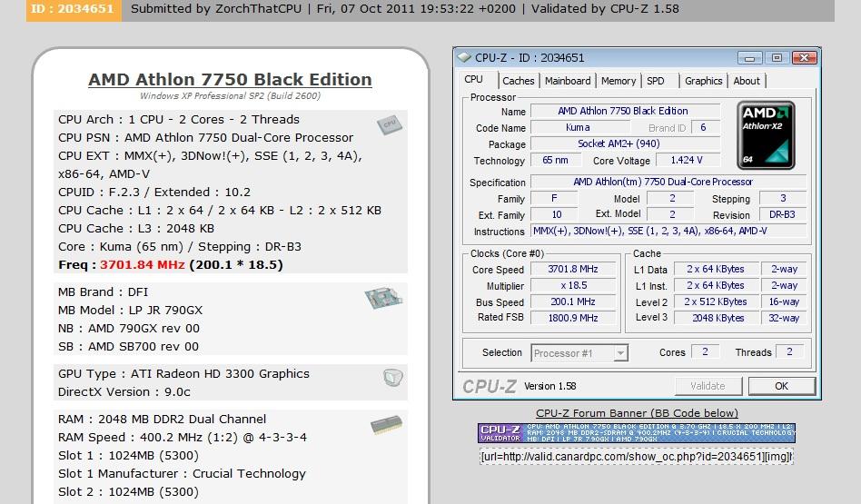The image size is (861, 504).
Task: Click the Name field showing AMD Athlon 7750 Black Edition
Action: [x=626, y=111]
